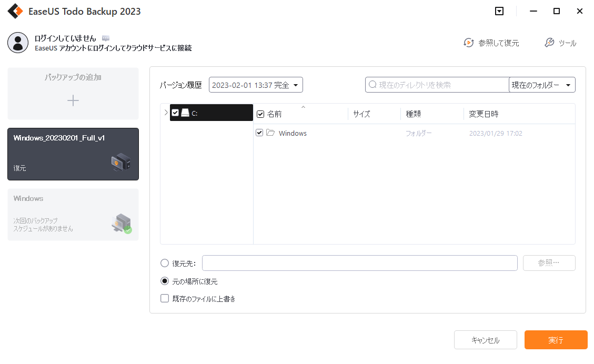Viewport: 594px width, 364px height.
Task: Open the バージョン履歴 version dropdown
Action: tap(256, 84)
